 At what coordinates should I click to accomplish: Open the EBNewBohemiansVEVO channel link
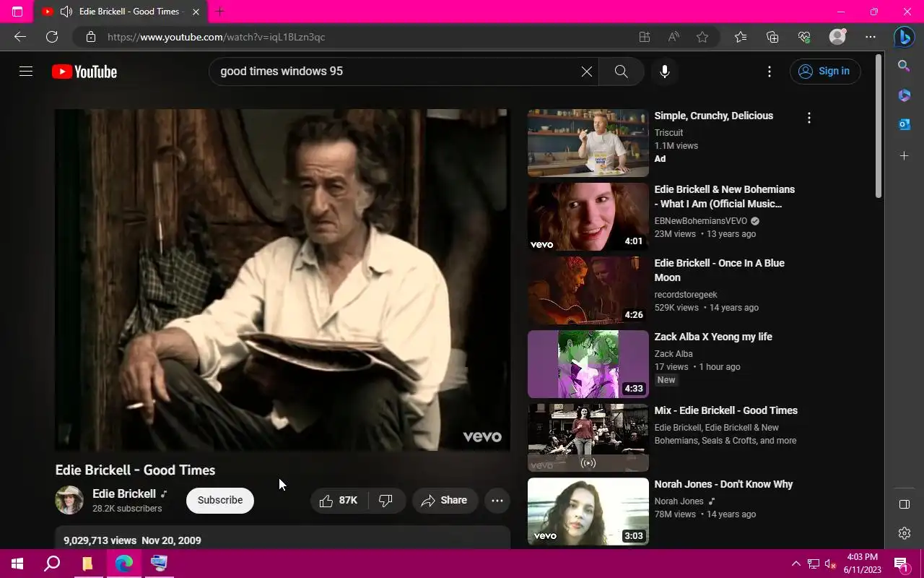[x=700, y=221]
